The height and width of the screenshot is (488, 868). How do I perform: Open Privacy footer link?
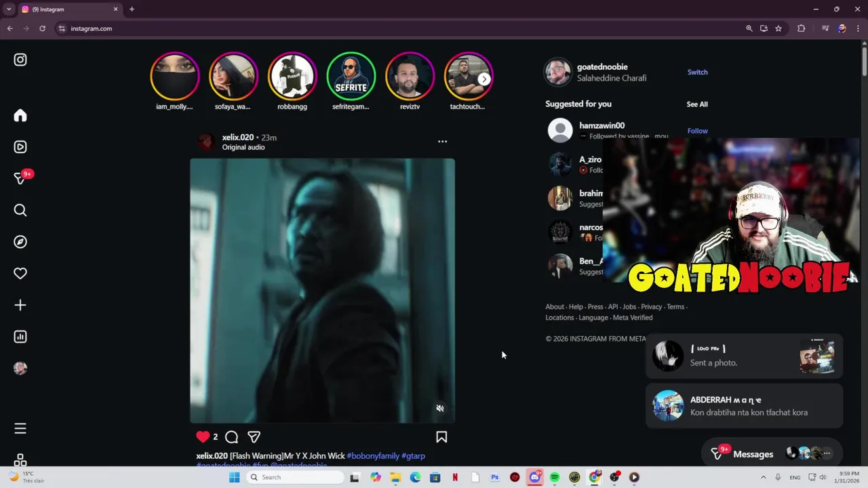[x=651, y=306]
